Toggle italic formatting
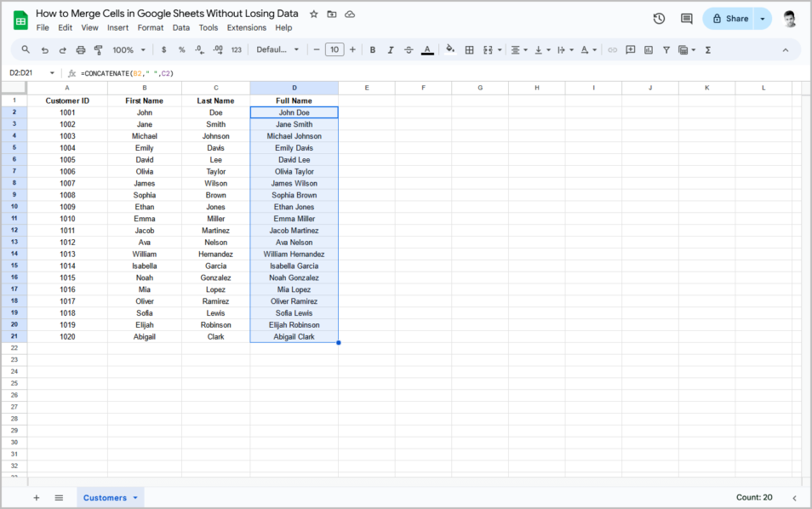 [390, 49]
